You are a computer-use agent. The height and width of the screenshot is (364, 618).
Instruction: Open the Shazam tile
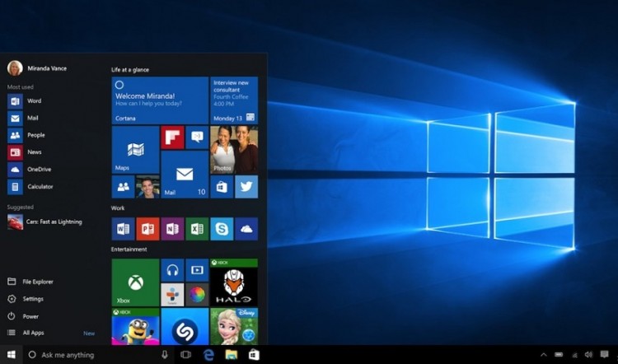click(185, 327)
